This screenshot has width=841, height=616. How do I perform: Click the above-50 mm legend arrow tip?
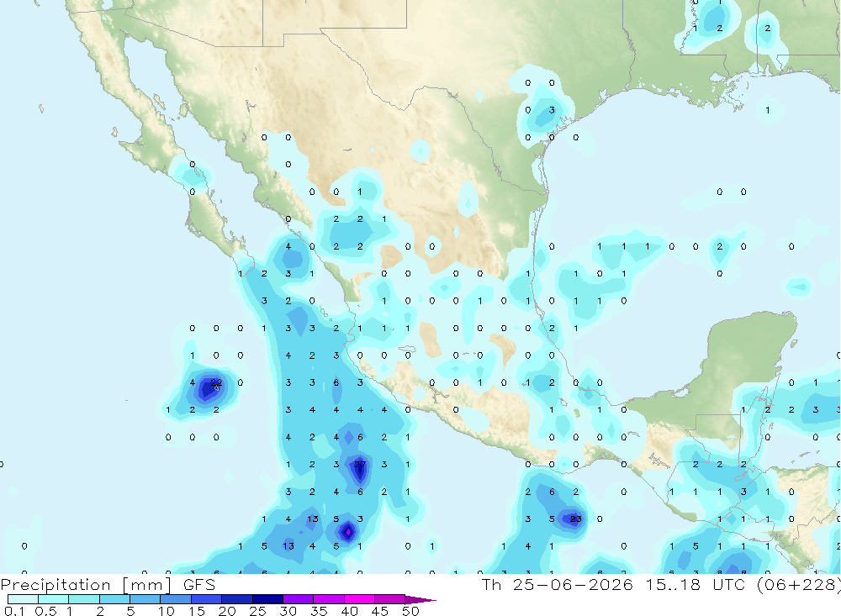coord(421,599)
